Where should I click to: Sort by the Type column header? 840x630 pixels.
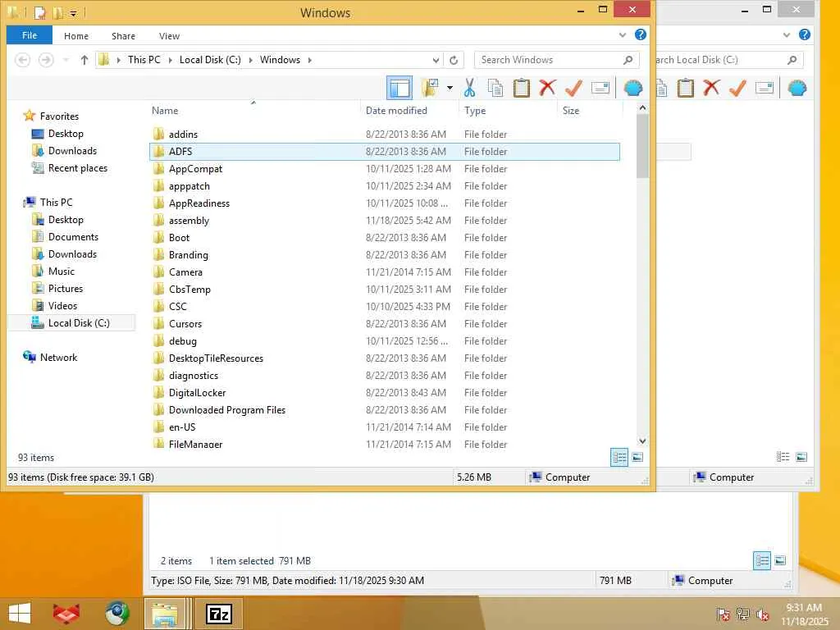[x=475, y=111]
